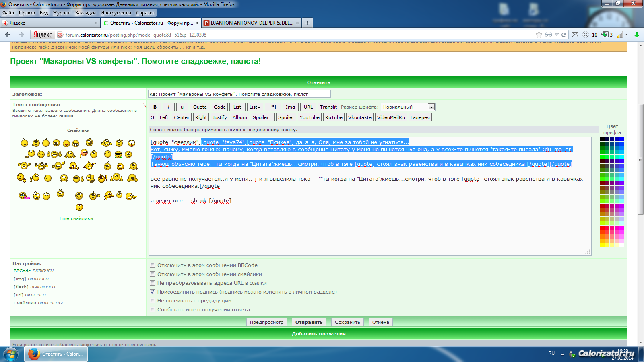
Task: Go back with the browser back arrow
Action: tap(7, 35)
